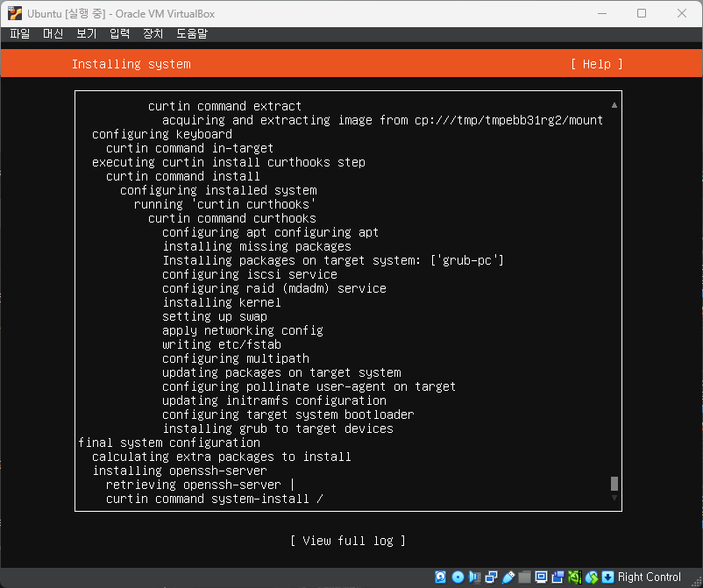Click the 'configuring multipath' log line
This screenshot has width=703, height=588.
[x=236, y=358]
